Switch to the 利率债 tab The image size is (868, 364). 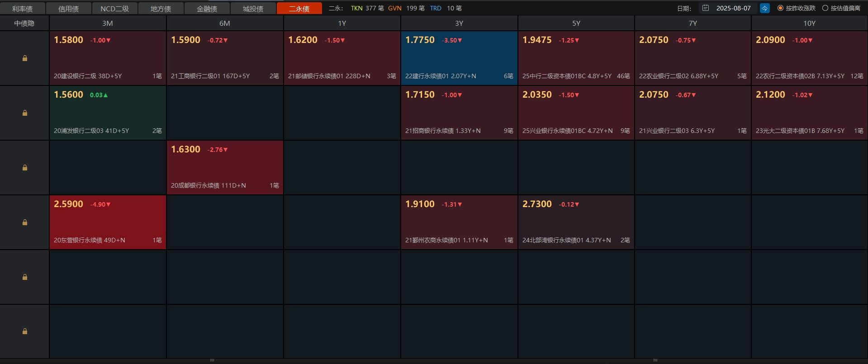pos(23,9)
